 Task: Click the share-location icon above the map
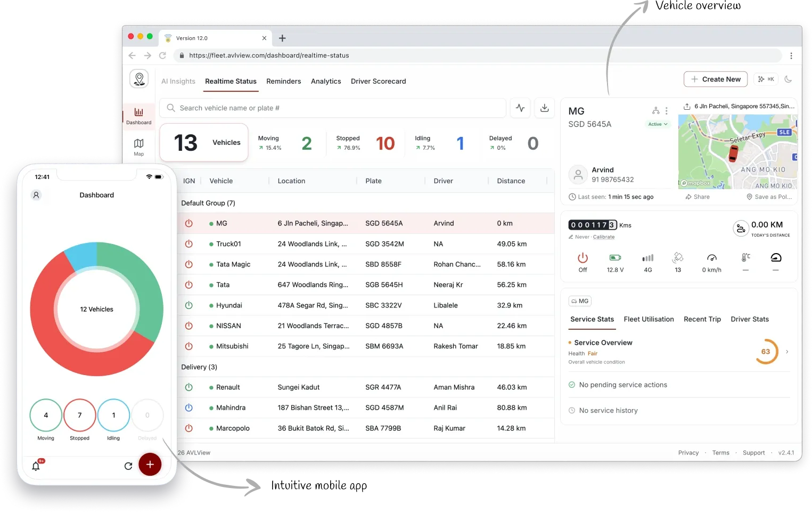687,107
